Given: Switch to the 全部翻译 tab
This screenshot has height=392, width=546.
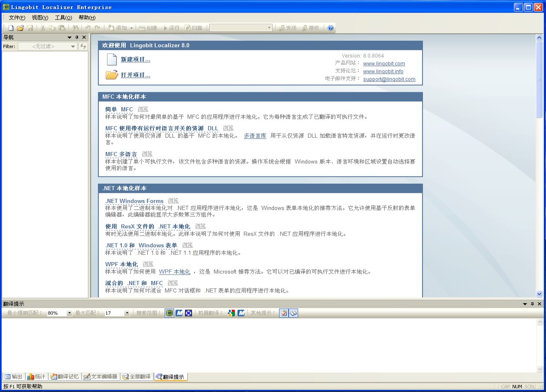Looking at the screenshot, I should click(x=136, y=376).
